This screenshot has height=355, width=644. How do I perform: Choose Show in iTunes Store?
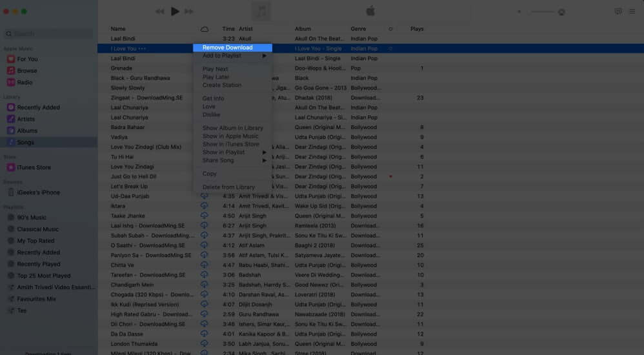pyautogui.click(x=232, y=144)
